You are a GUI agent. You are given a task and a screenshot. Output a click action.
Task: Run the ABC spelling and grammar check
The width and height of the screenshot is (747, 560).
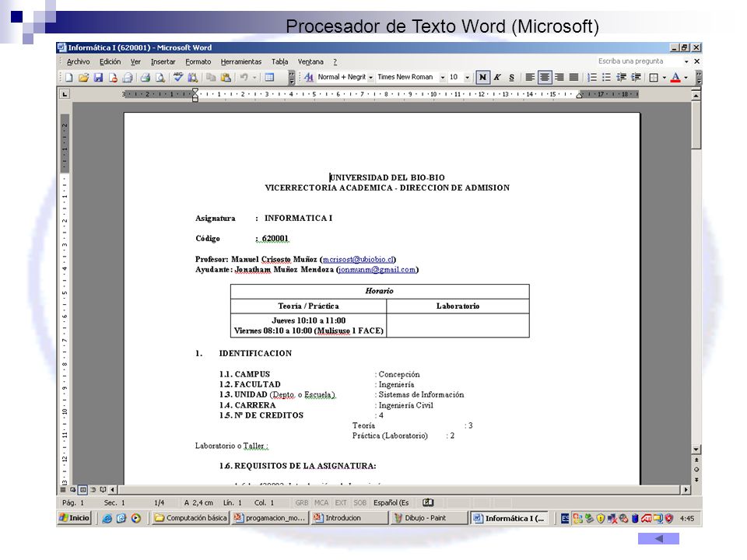point(178,77)
